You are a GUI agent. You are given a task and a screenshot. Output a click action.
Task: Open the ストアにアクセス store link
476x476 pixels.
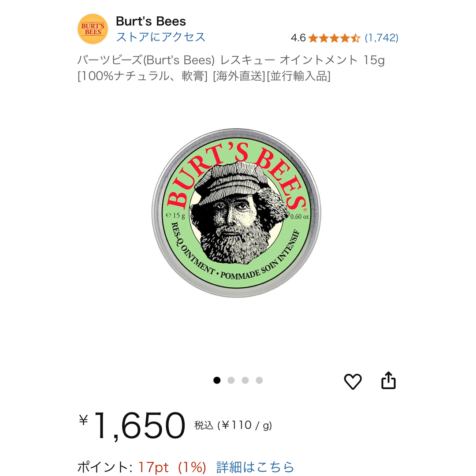tap(161, 37)
